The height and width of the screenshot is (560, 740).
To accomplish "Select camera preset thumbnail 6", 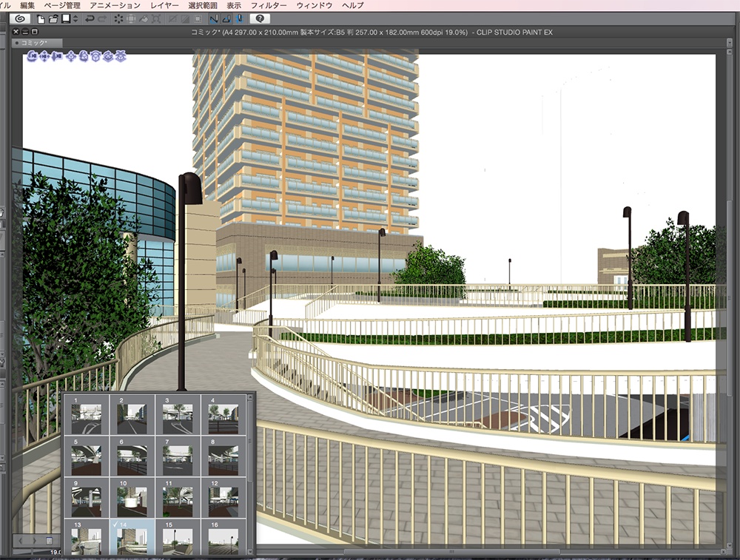I will point(132,456).
